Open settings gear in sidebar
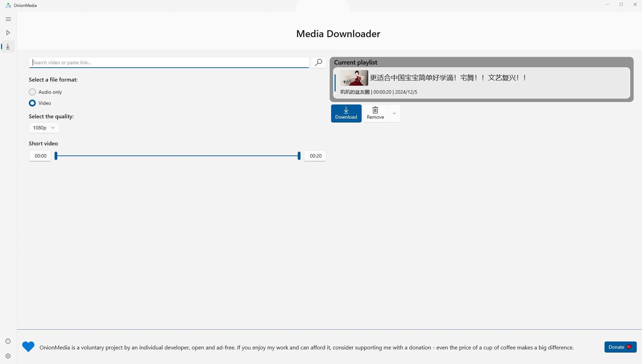This screenshot has width=642, height=364. point(8,356)
